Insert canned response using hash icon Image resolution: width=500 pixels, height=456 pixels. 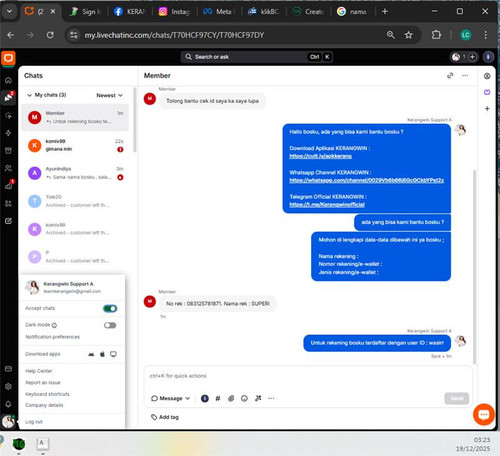click(x=218, y=398)
